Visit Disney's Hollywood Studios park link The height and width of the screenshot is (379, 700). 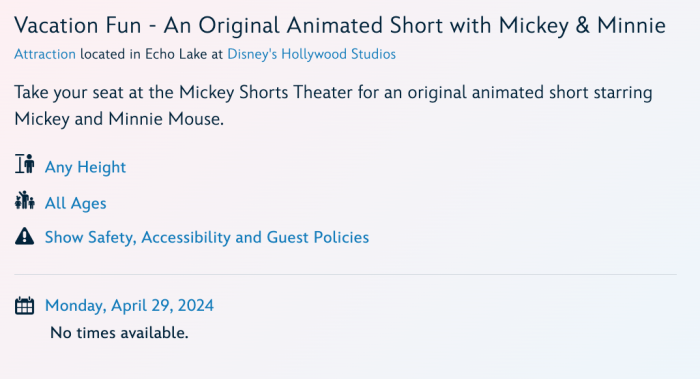(x=312, y=54)
